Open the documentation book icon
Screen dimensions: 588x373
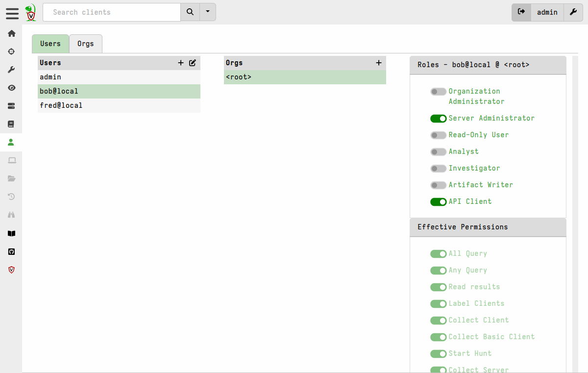pos(11,233)
